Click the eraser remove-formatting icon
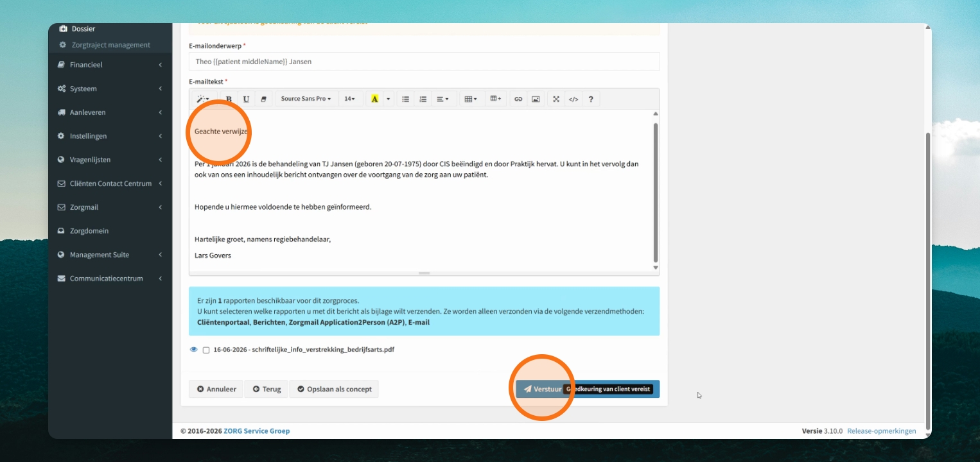Image resolution: width=980 pixels, height=462 pixels. [263, 99]
